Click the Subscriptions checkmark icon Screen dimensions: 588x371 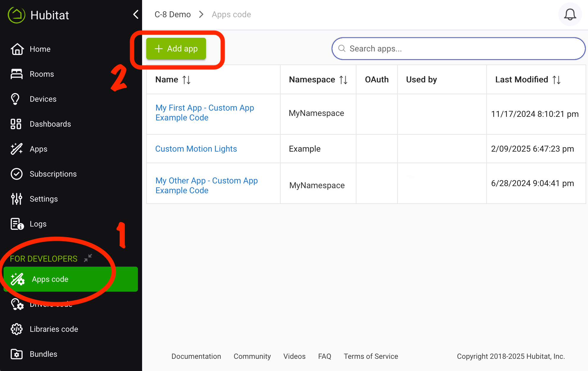17,174
